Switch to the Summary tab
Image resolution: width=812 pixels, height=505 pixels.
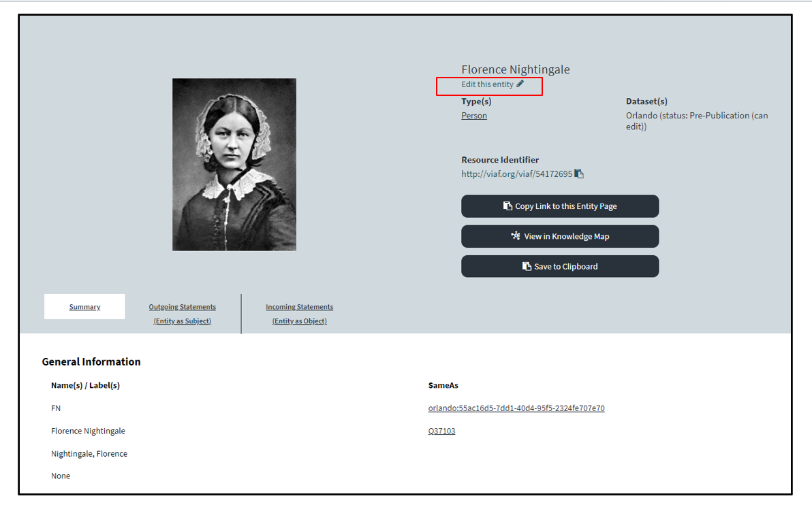pos(84,307)
